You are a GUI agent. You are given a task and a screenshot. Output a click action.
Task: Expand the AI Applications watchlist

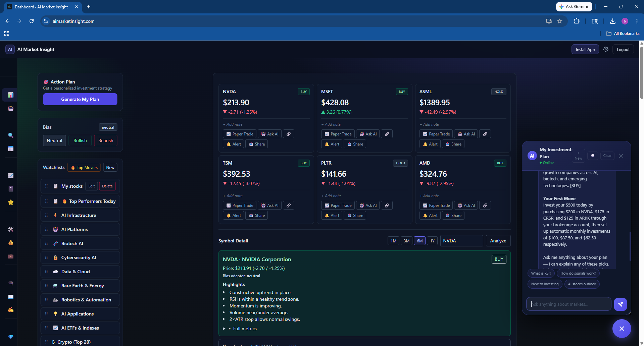80,314
